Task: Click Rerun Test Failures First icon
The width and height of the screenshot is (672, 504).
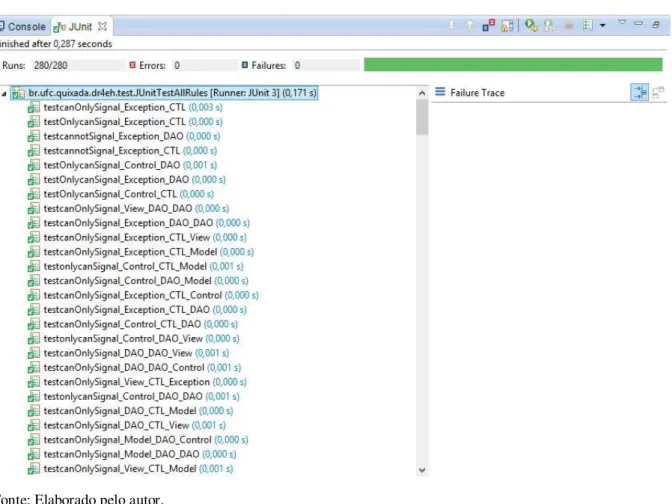Action: coord(550,26)
